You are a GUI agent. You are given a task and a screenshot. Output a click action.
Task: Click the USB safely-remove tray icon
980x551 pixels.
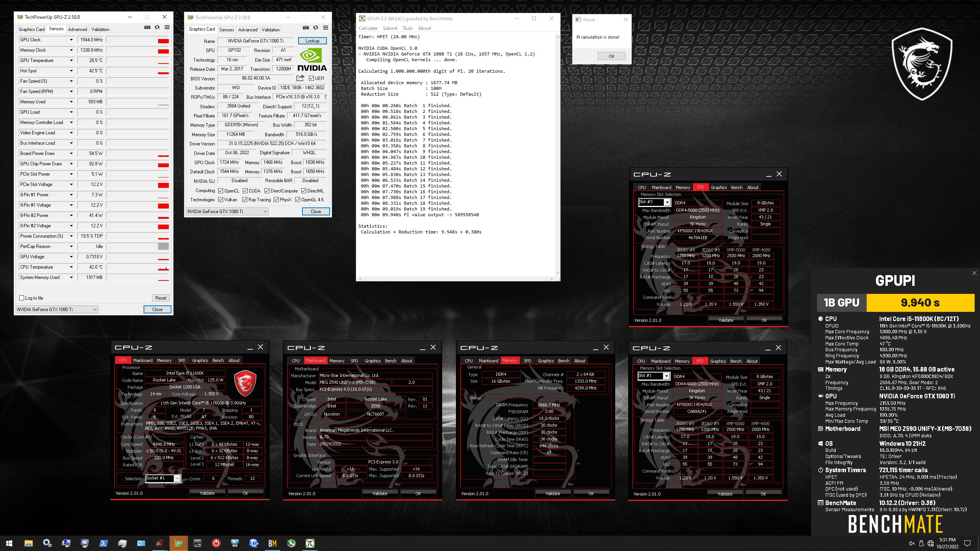(921, 543)
